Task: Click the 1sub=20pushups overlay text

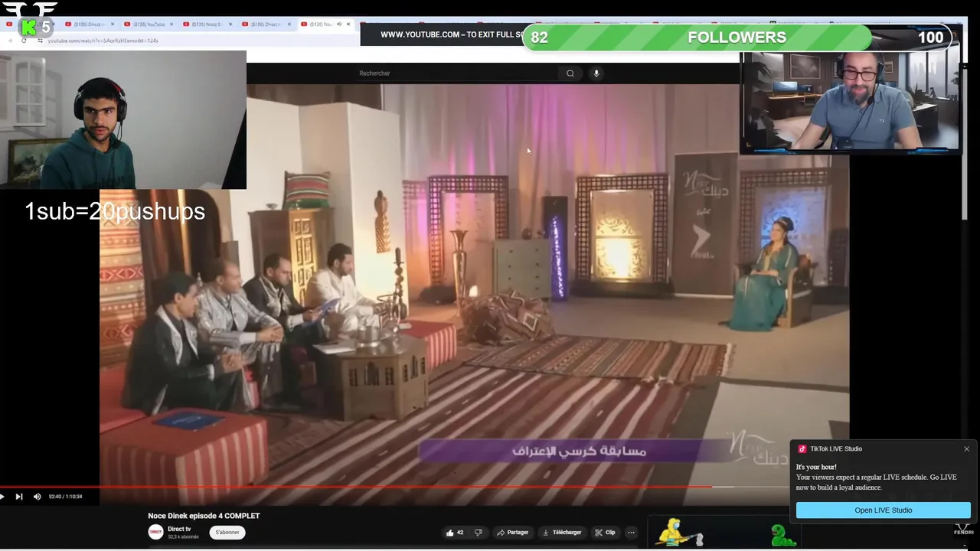Action: click(x=115, y=212)
